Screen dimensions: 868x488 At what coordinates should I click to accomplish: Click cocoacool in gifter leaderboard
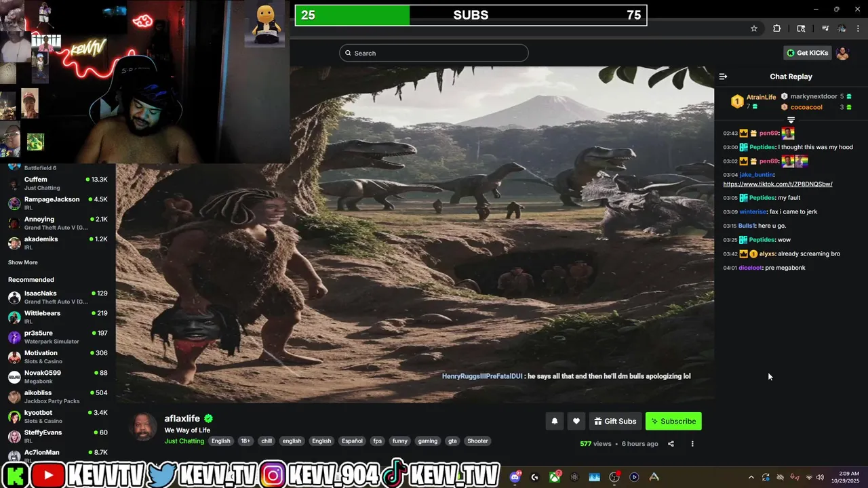click(x=806, y=107)
